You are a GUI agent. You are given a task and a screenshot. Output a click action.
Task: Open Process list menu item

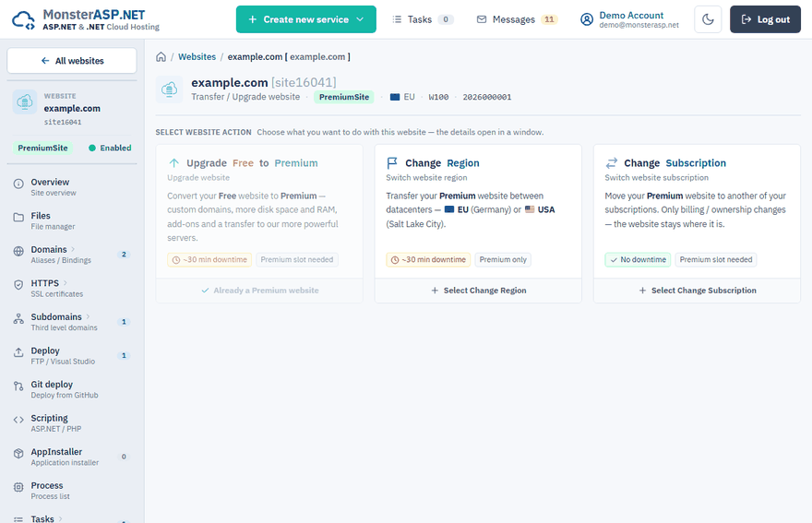pyautogui.click(x=72, y=490)
